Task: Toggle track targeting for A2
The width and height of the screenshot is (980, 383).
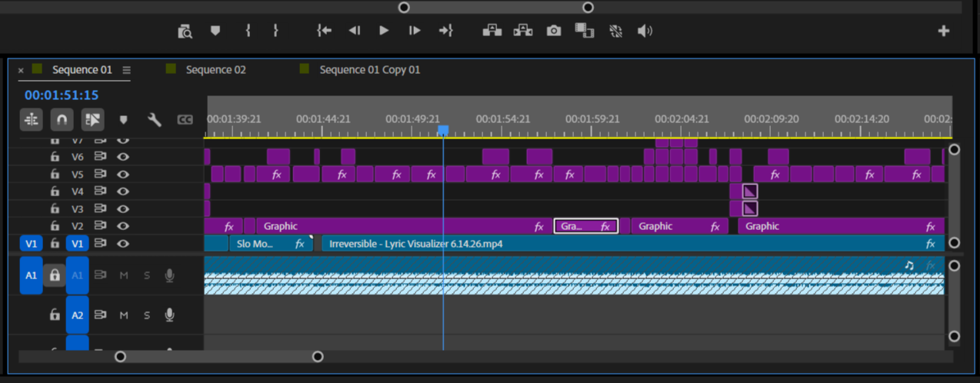Action: tap(77, 315)
